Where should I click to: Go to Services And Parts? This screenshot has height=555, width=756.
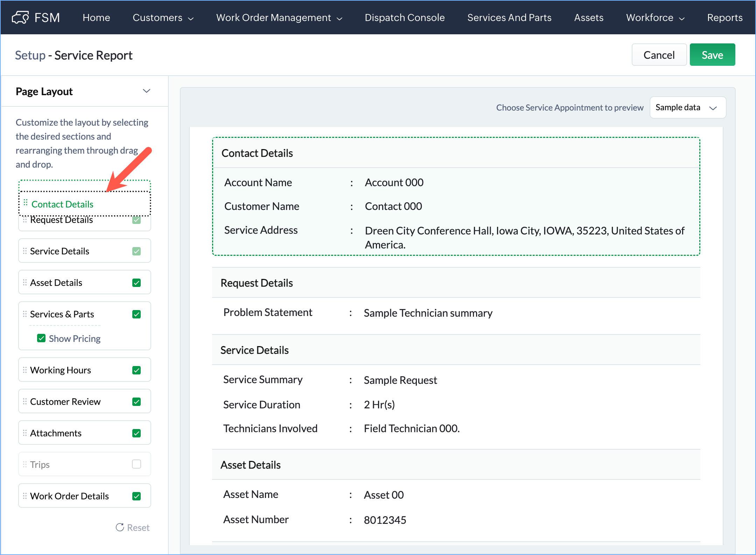point(509,17)
